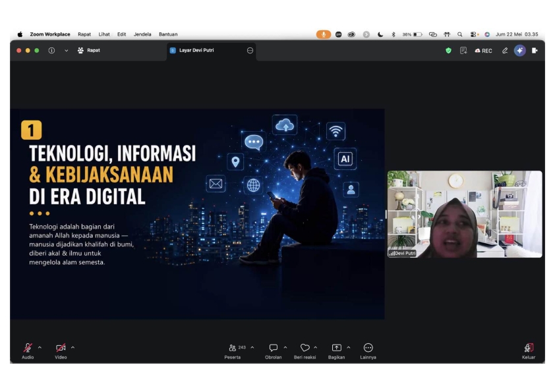Unmute the Audio microphone
Screen dimensions: 555x392
[28, 351]
